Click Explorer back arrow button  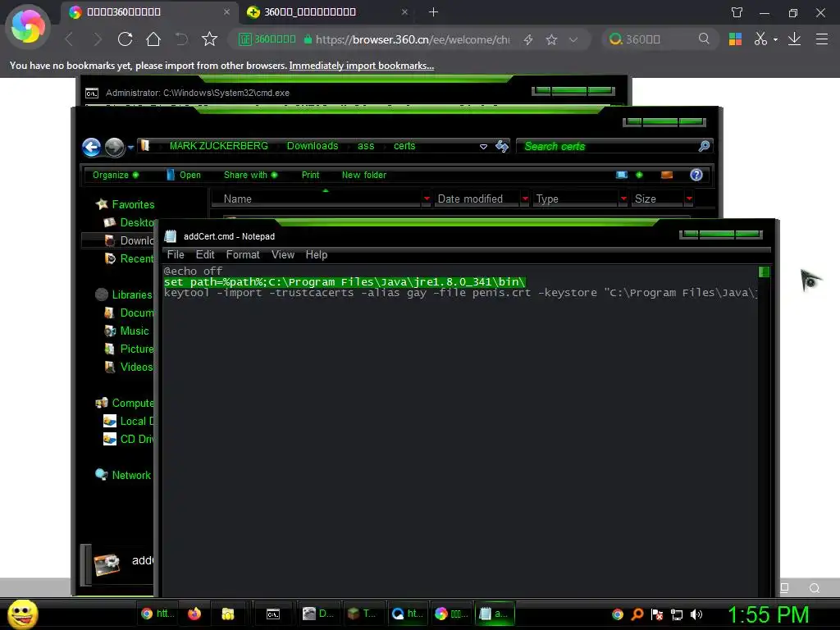[x=92, y=147]
